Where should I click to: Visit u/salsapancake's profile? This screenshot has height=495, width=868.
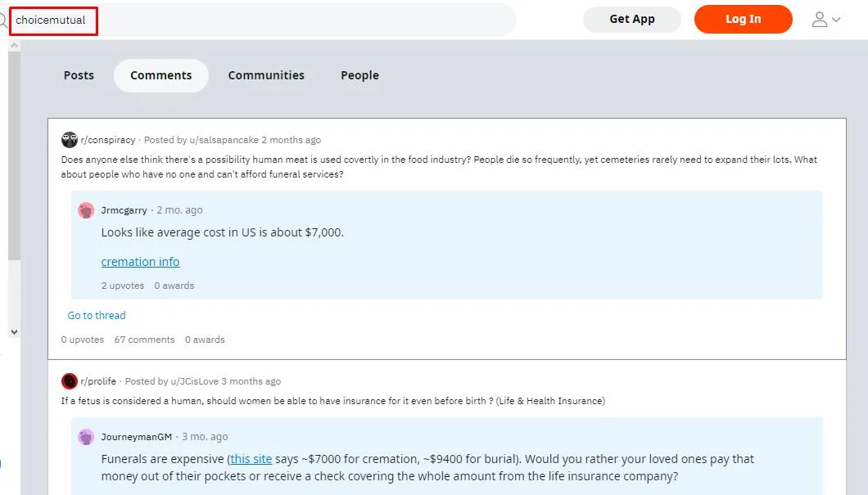(x=224, y=140)
